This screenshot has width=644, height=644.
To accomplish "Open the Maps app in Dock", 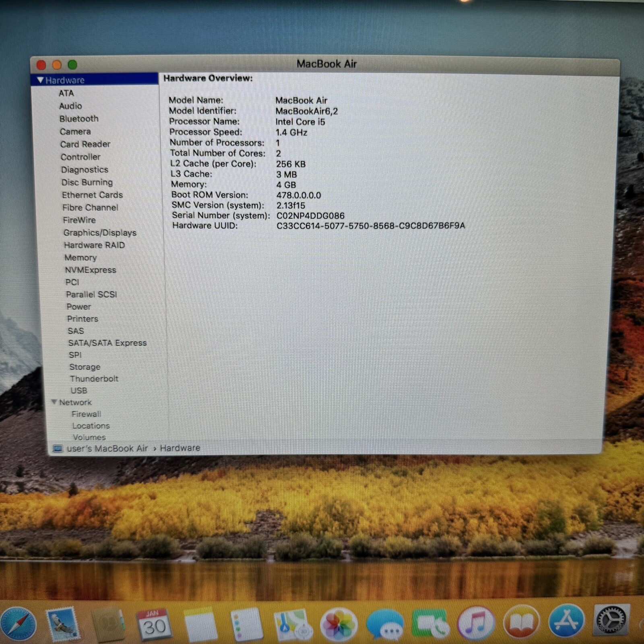I will pyautogui.click(x=293, y=625).
